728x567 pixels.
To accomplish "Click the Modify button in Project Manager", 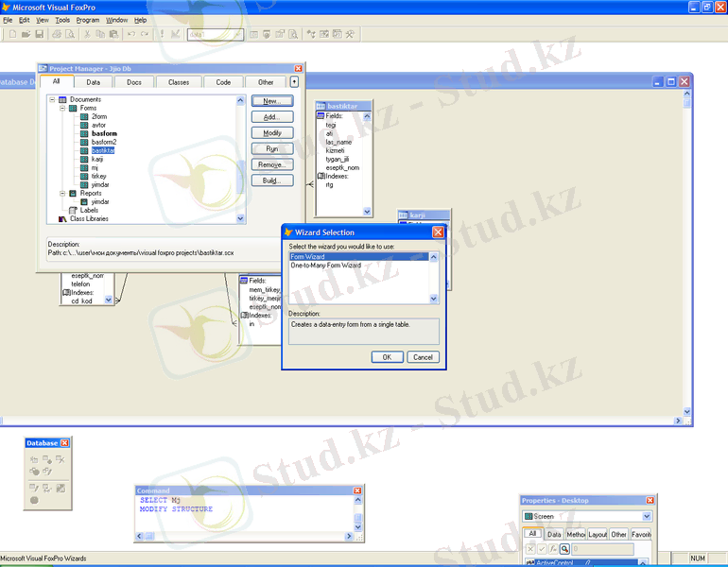I will coord(271,133).
